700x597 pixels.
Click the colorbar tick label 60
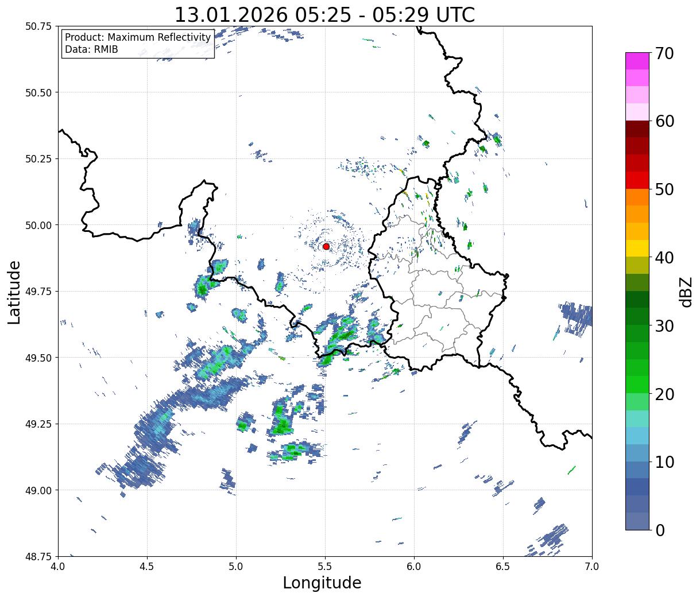[664, 121]
